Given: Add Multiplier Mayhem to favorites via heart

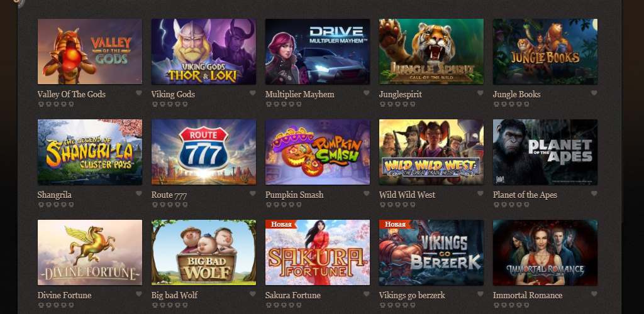Looking at the screenshot, I should coord(367,93).
